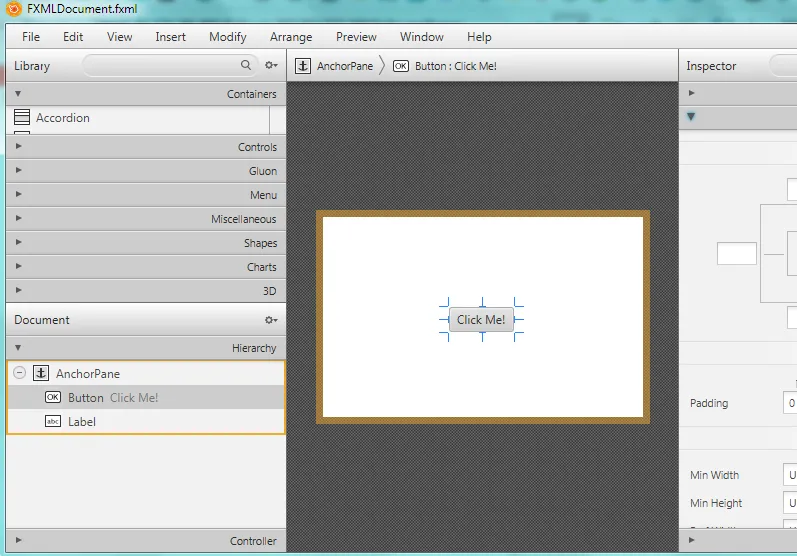The height and width of the screenshot is (556, 797).
Task: Collapse the AnchorPane tree node
Action: click(x=19, y=373)
